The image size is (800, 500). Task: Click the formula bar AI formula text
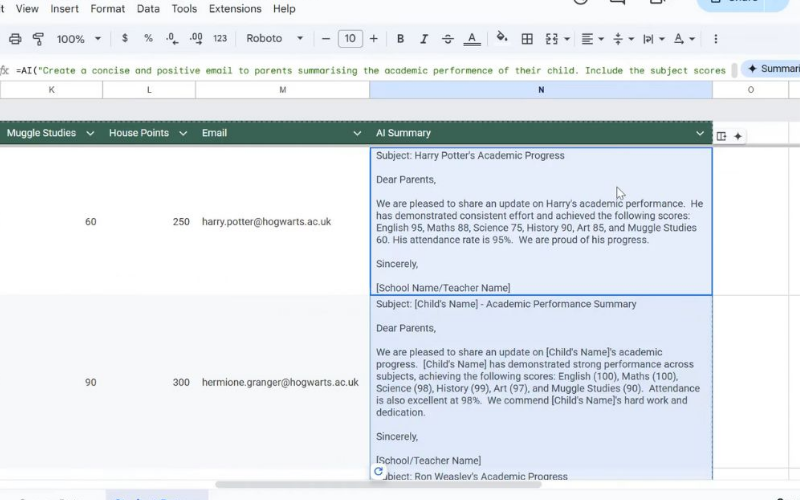point(371,70)
